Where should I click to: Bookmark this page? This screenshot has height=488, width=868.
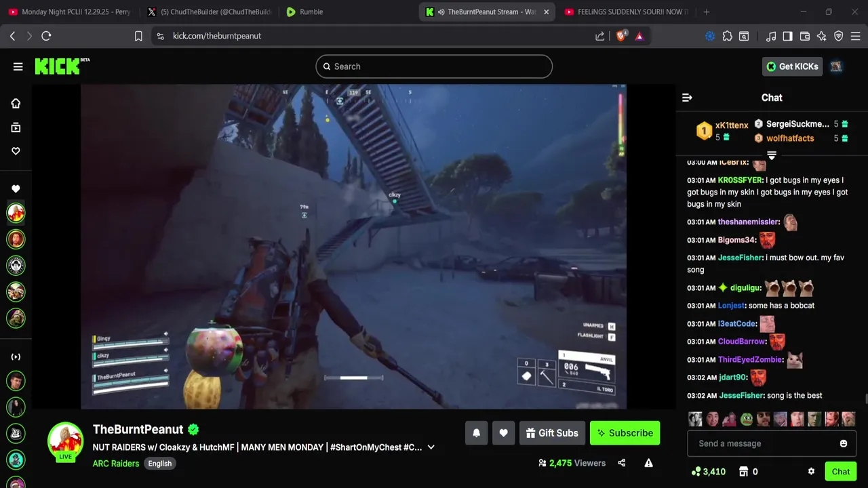138,36
